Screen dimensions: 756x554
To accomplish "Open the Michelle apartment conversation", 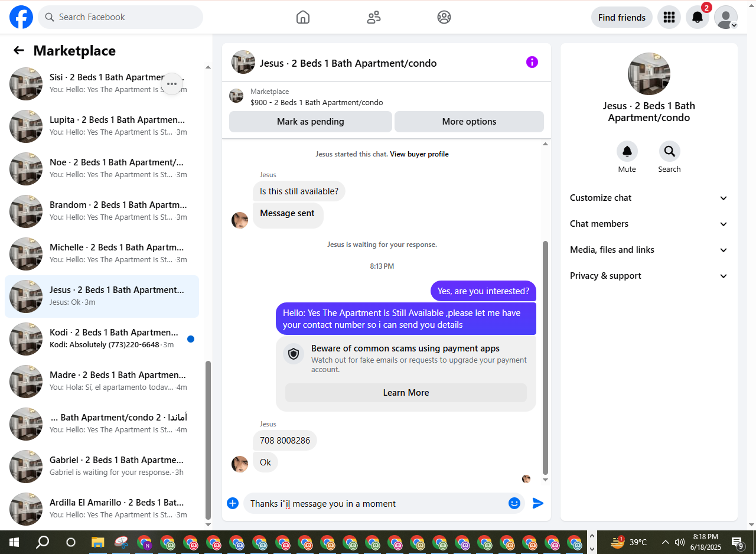I will (x=102, y=254).
